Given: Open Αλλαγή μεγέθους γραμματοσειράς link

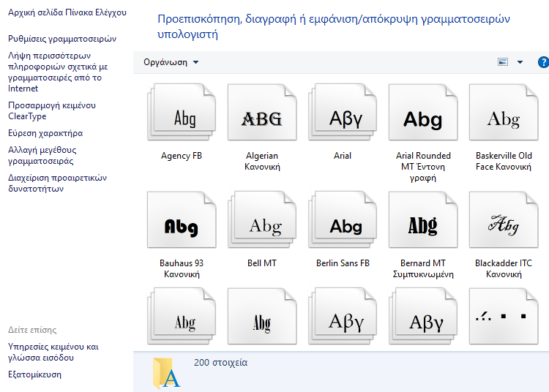Looking at the screenshot, I should click(x=42, y=155).
